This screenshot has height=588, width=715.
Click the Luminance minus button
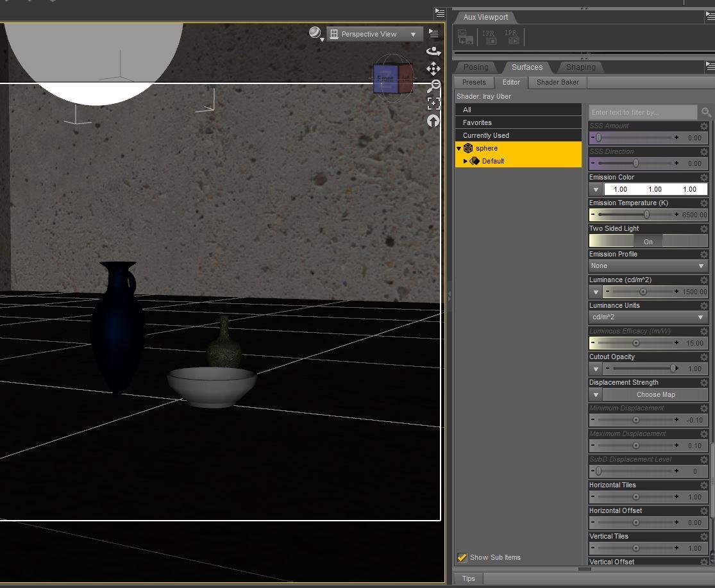607,291
